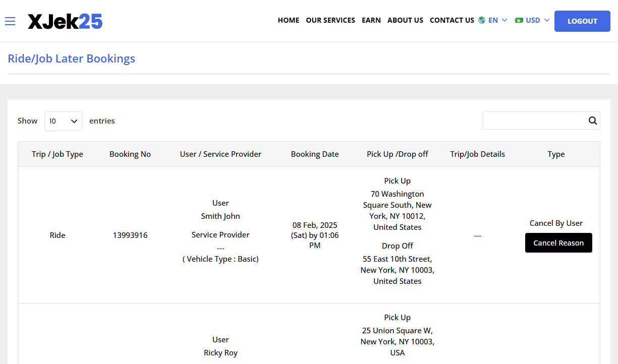Select the EARN menu item
The height and width of the screenshot is (364, 618).
tap(371, 20)
